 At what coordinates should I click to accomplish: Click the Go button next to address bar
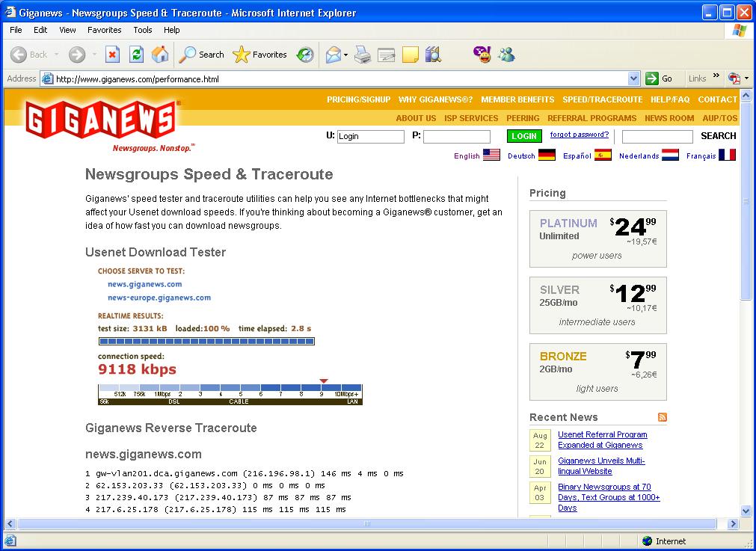pos(659,79)
